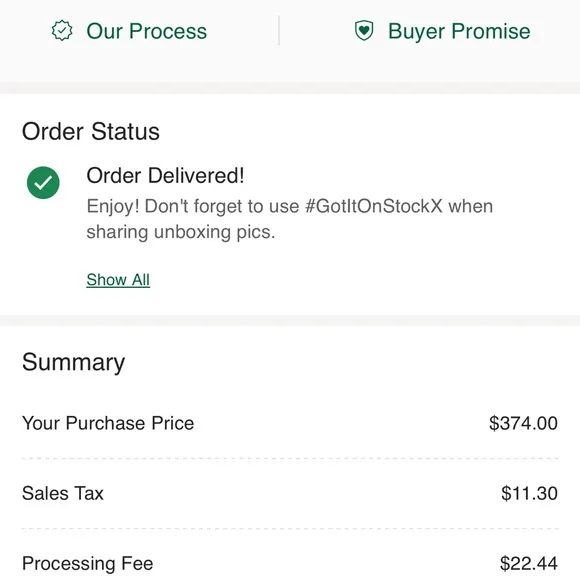Image resolution: width=580 pixels, height=580 pixels.
Task: Click the $11.30 sales tax amount
Action: pyautogui.click(x=529, y=493)
